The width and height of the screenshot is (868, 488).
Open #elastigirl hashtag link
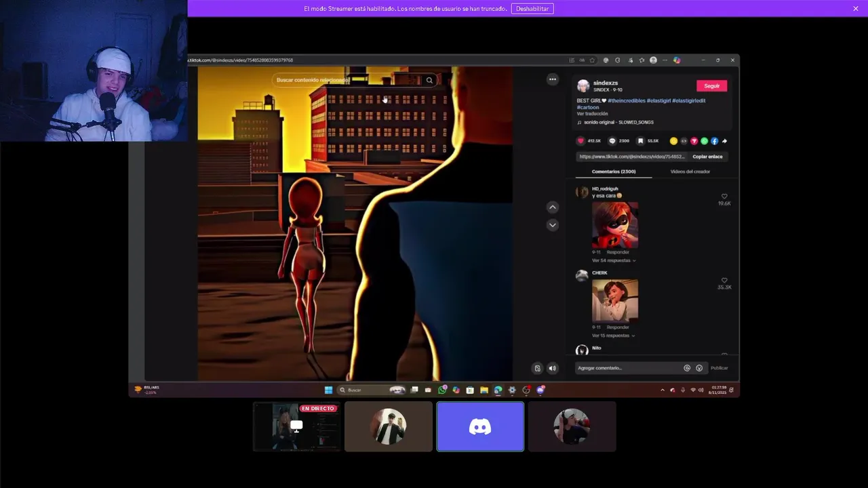coord(658,100)
